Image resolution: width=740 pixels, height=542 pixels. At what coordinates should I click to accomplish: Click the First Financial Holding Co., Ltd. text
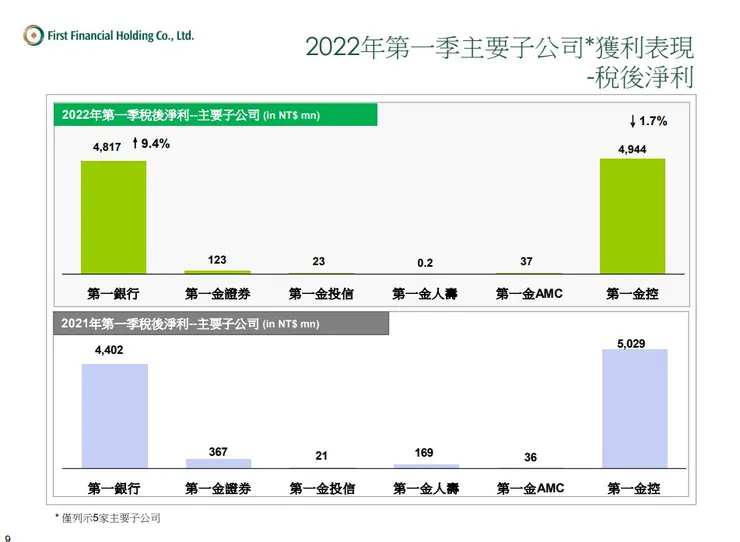pos(120,36)
